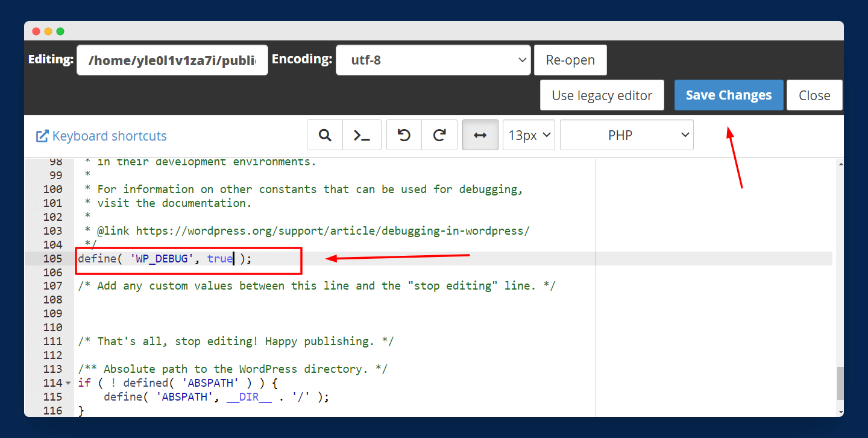Click the Re-open button
This screenshot has width=868, height=438.
point(570,60)
